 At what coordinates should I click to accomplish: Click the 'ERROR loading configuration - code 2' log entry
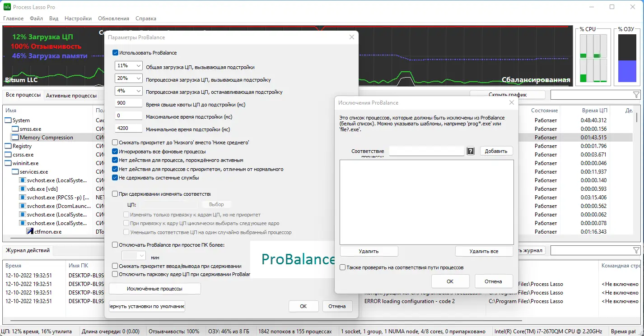click(x=410, y=301)
